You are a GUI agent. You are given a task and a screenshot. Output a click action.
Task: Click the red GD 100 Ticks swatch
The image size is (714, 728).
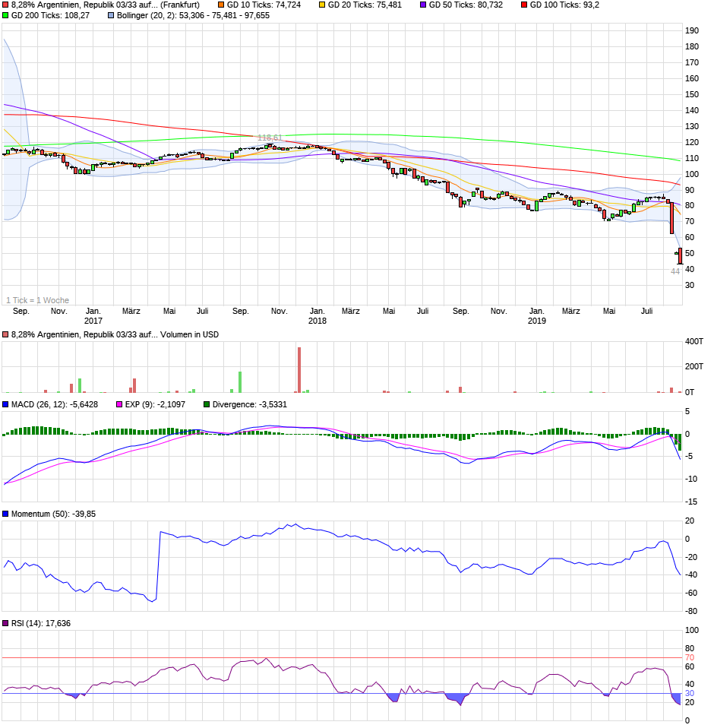[524, 5]
